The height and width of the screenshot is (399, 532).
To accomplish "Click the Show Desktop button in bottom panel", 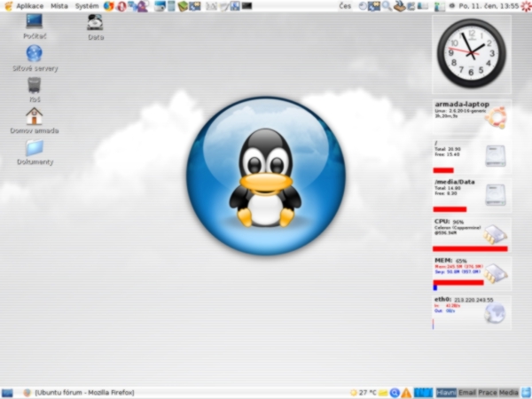I will point(7,393).
